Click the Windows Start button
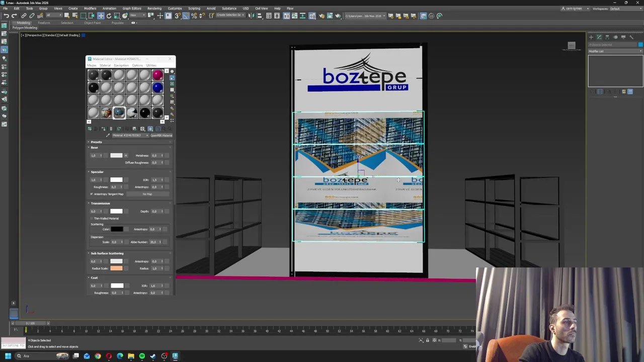Viewport: 644px width, 362px height. click(8, 356)
